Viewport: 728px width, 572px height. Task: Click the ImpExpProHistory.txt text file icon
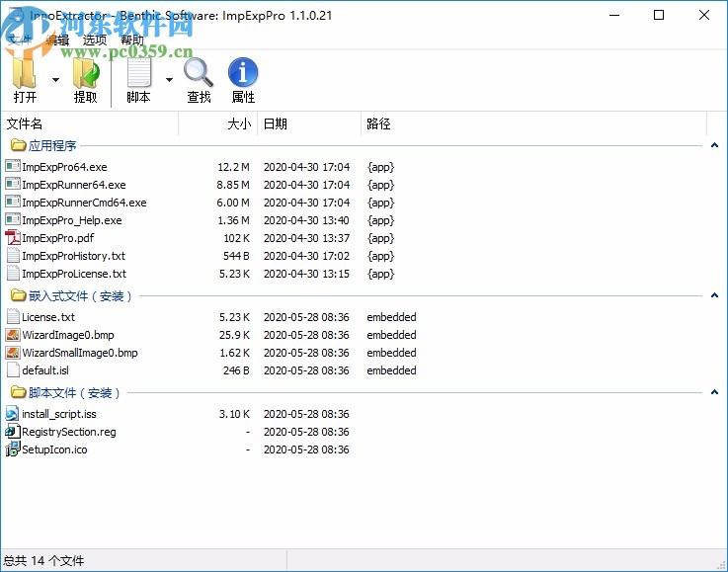(13, 255)
